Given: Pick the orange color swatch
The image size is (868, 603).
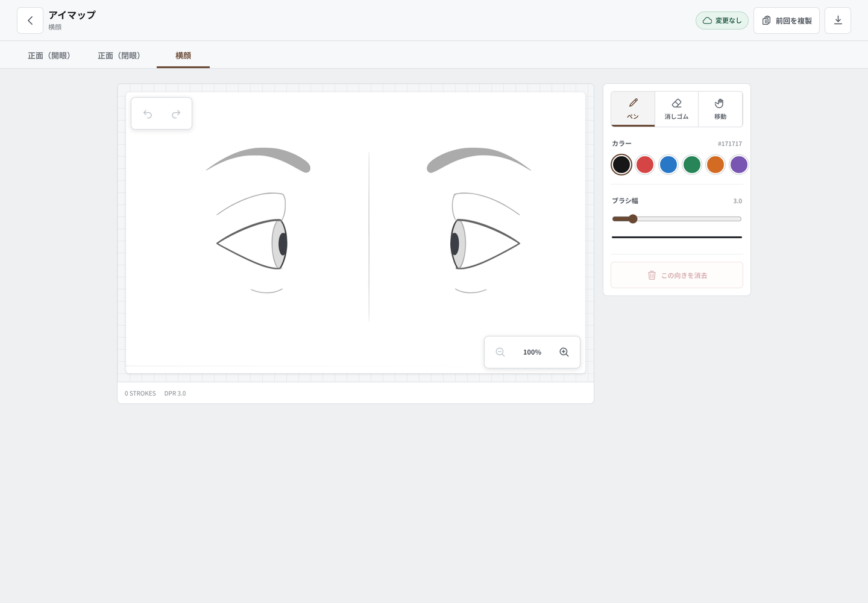Looking at the screenshot, I should coord(715,165).
